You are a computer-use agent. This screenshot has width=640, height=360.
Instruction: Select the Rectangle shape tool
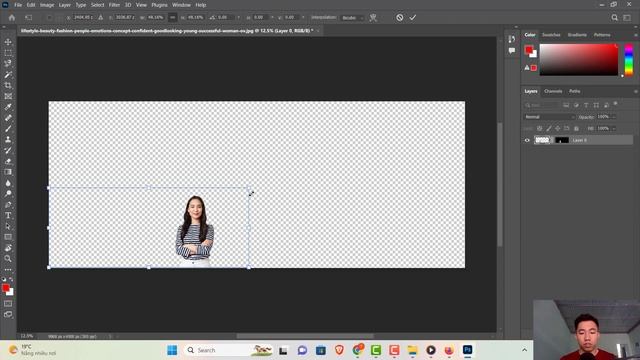8,237
